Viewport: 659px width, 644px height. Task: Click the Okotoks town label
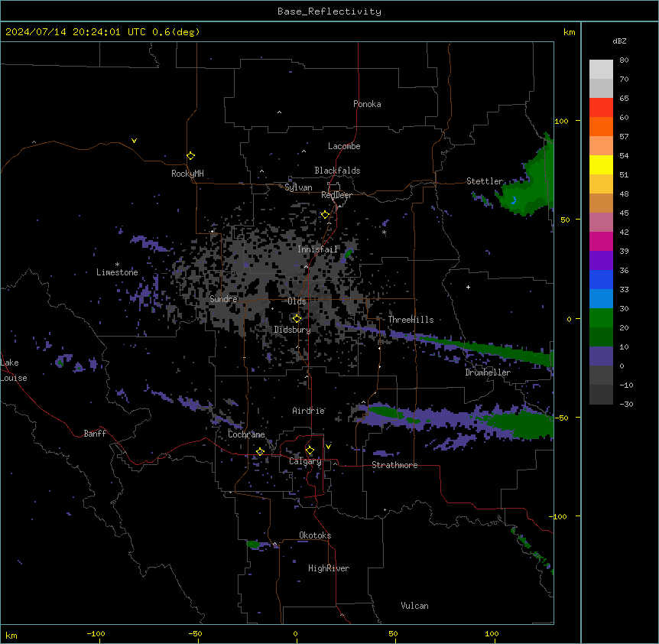[315, 535]
